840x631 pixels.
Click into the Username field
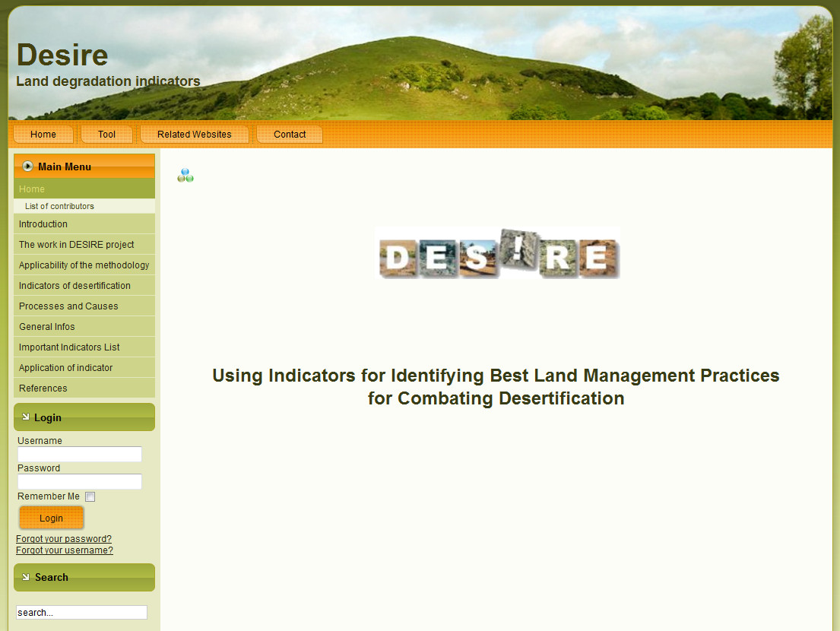click(80, 454)
